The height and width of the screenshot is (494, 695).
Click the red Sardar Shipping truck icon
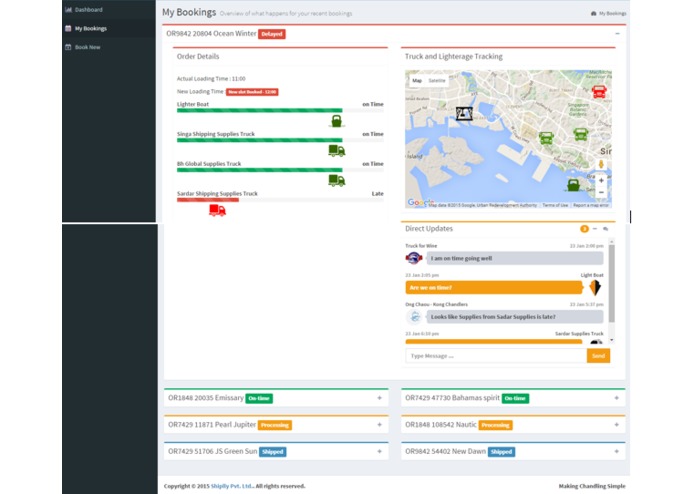coord(217,210)
